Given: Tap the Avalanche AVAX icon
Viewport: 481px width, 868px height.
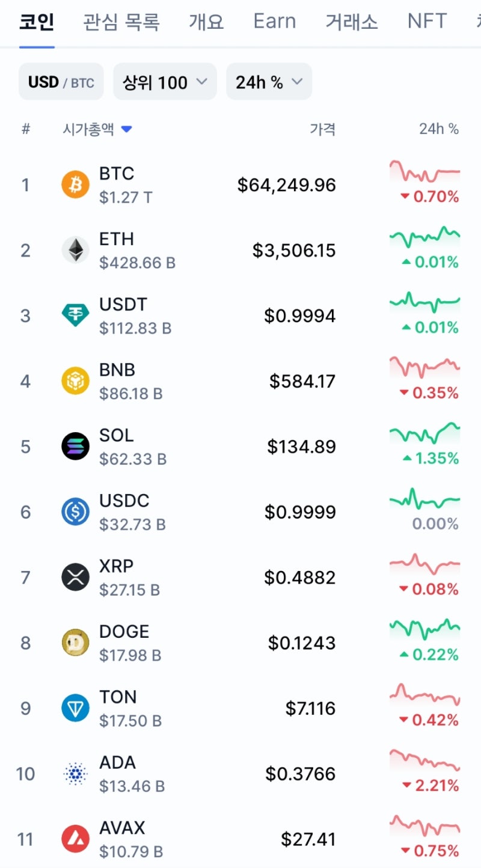Looking at the screenshot, I should 75,839.
